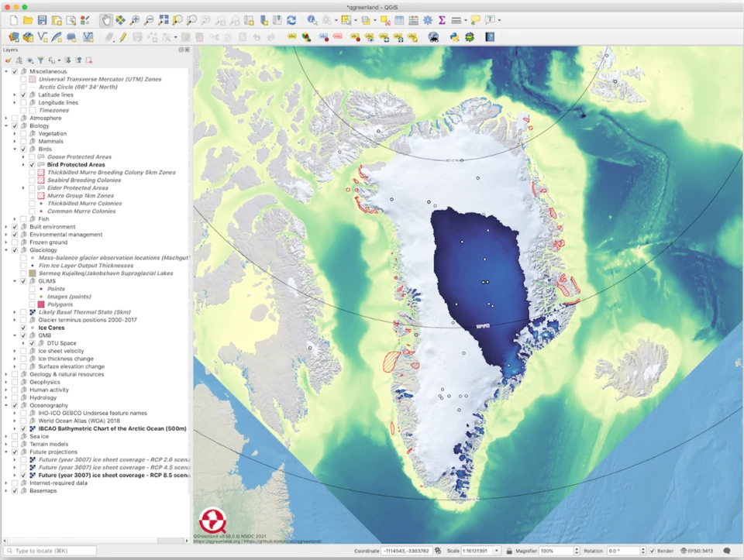Click the Zoom In magnifier tool

135,20
